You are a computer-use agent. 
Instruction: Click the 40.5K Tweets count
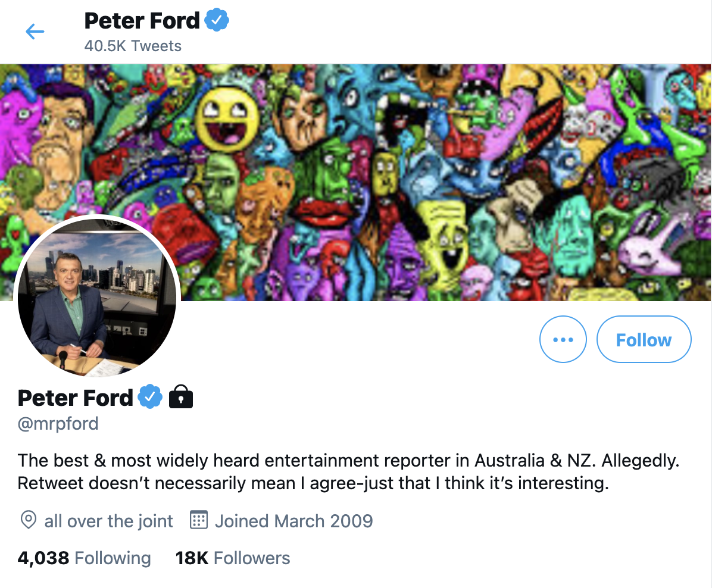133,46
